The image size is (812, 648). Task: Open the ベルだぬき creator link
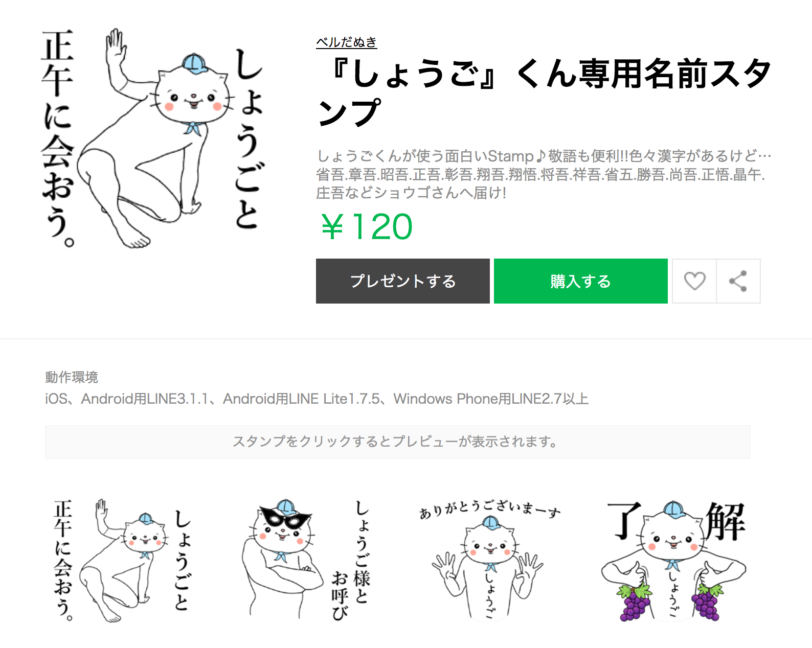(347, 42)
